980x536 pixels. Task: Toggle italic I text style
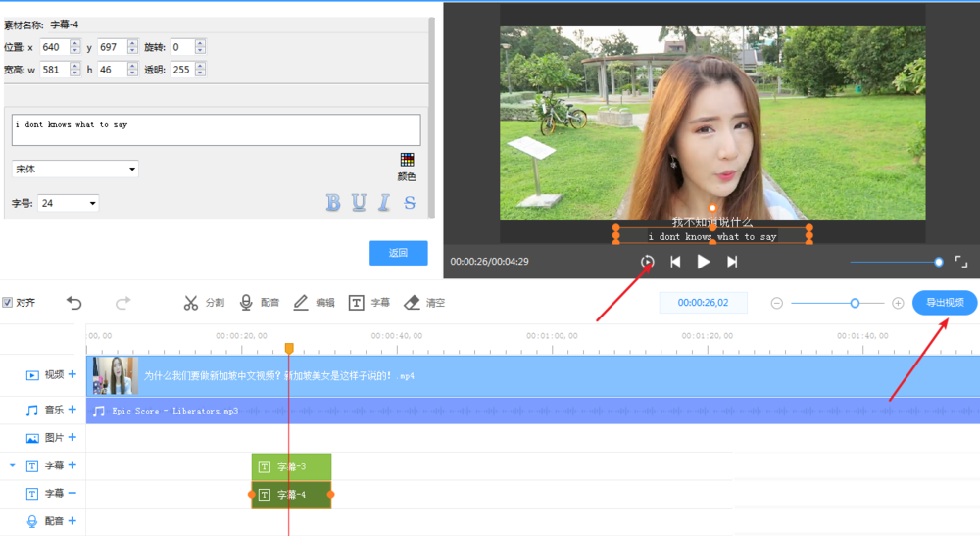(x=384, y=203)
